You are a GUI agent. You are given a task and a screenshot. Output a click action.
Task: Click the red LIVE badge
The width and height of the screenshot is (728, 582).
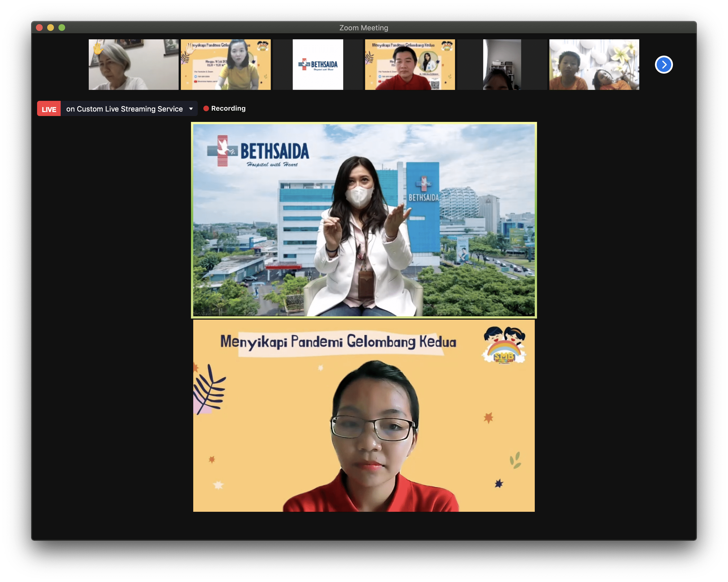tap(49, 109)
